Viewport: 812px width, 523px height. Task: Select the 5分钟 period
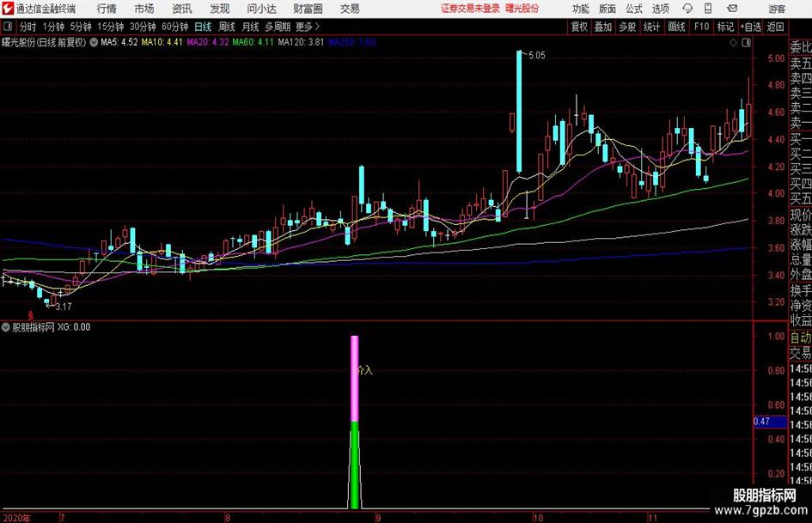[x=80, y=27]
